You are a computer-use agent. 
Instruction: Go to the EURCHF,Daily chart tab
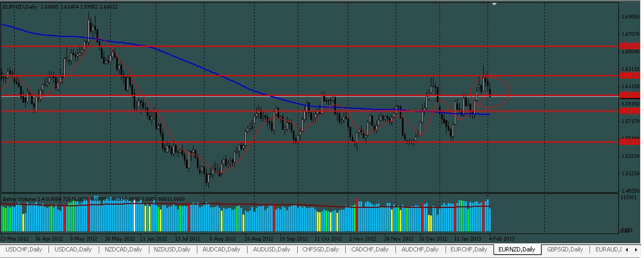click(x=468, y=249)
